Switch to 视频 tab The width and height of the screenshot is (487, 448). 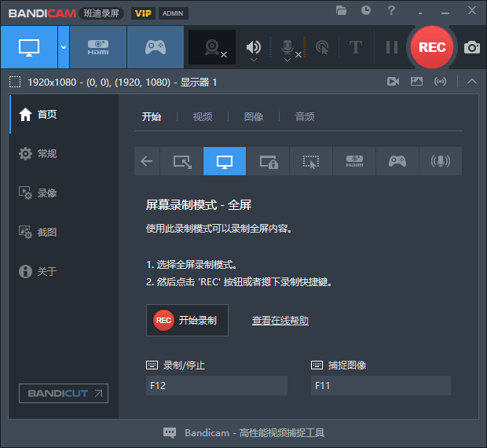203,116
